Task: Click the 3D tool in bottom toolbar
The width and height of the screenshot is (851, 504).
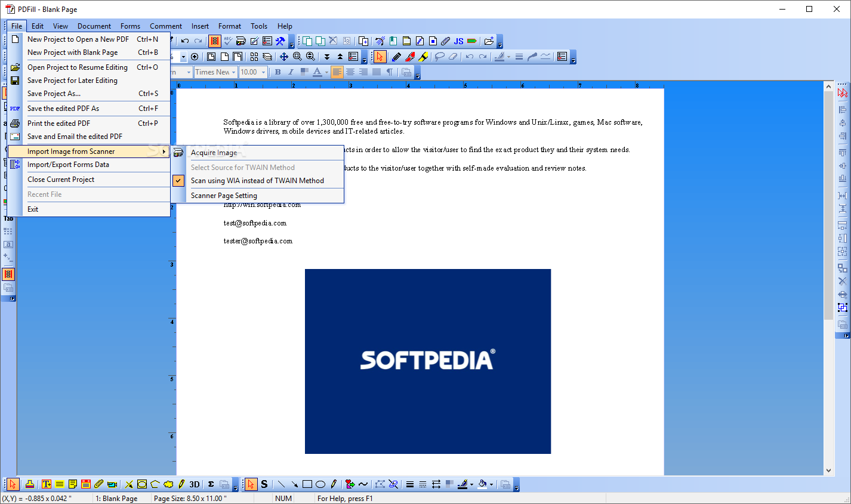Action: (x=195, y=484)
